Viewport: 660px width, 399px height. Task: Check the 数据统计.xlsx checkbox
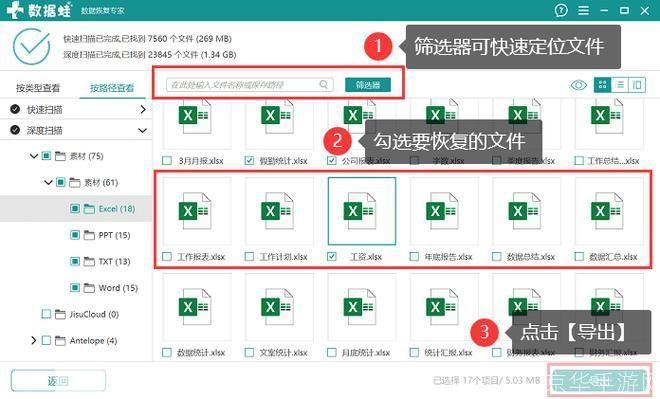(x=167, y=352)
